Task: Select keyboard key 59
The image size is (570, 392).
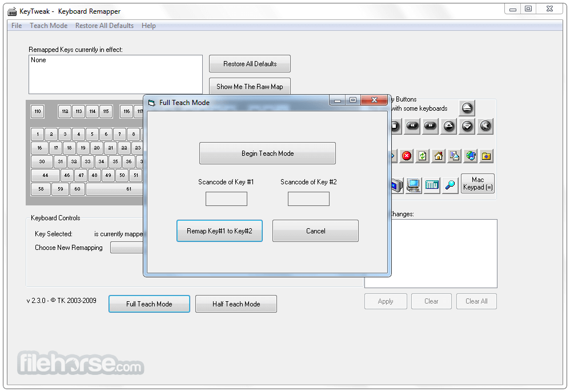Action: point(61,189)
